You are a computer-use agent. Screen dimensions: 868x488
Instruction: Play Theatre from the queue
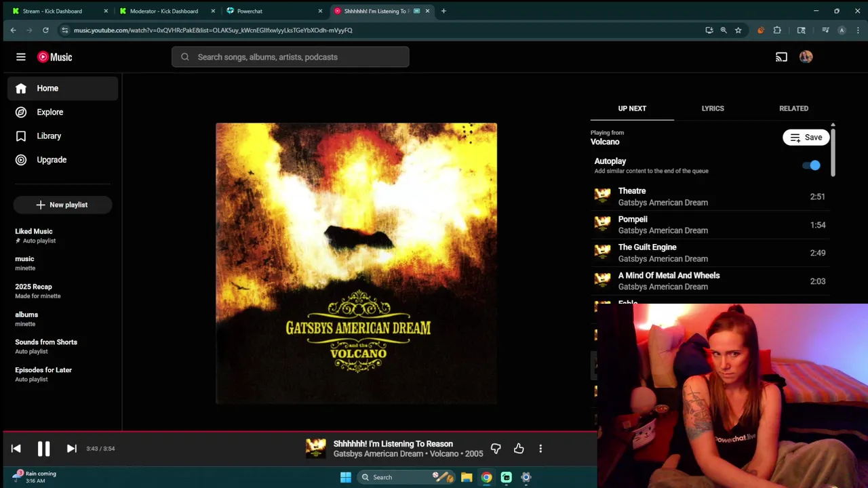click(x=710, y=197)
